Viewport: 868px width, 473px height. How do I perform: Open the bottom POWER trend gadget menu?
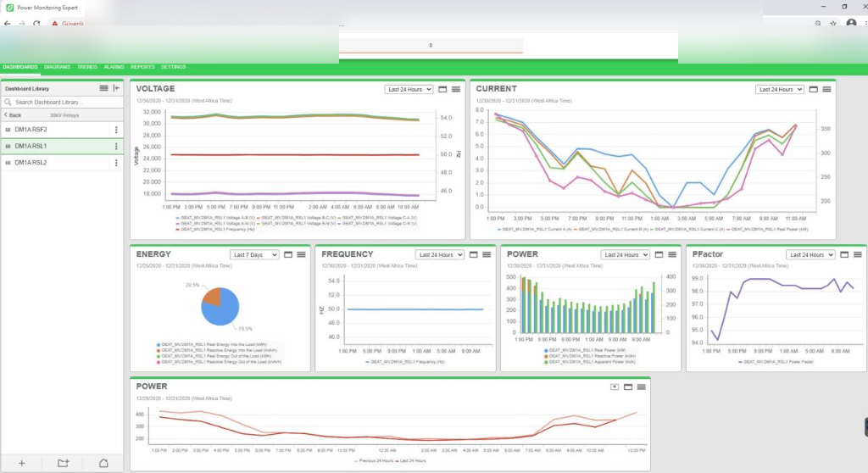click(x=641, y=387)
